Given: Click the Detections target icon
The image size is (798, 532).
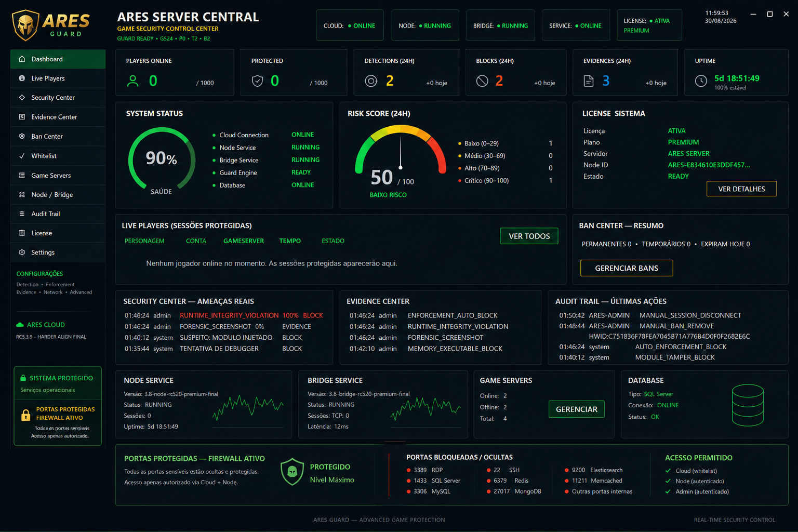Looking at the screenshot, I should coord(371,81).
